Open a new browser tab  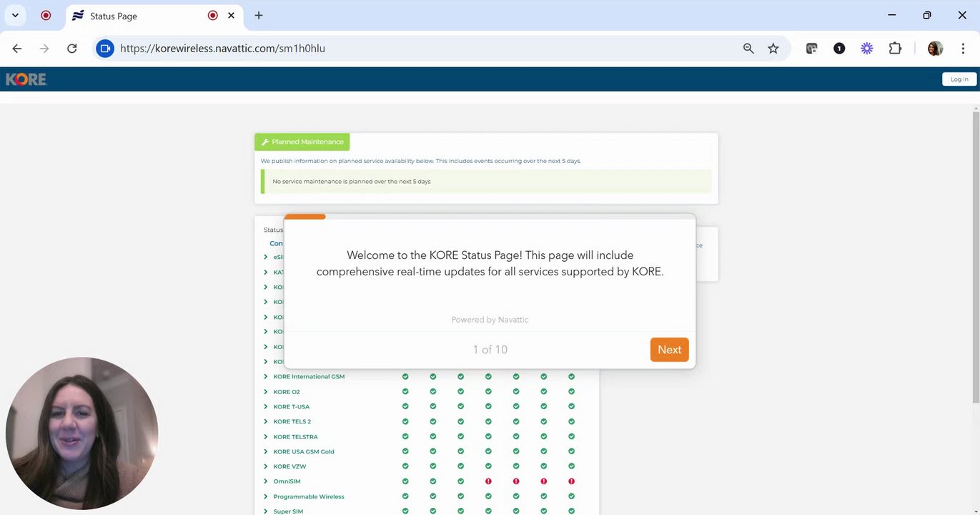tap(259, 15)
